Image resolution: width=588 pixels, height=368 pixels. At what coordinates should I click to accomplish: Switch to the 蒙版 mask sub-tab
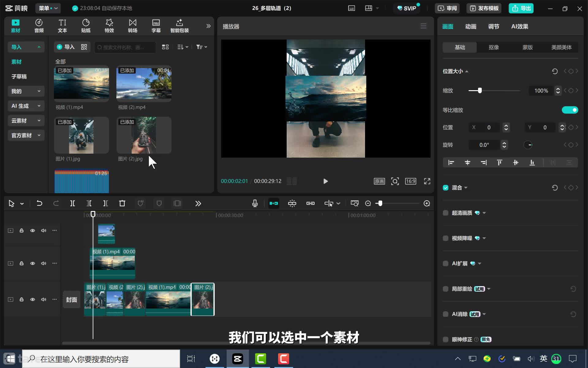pyautogui.click(x=527, y=47)
